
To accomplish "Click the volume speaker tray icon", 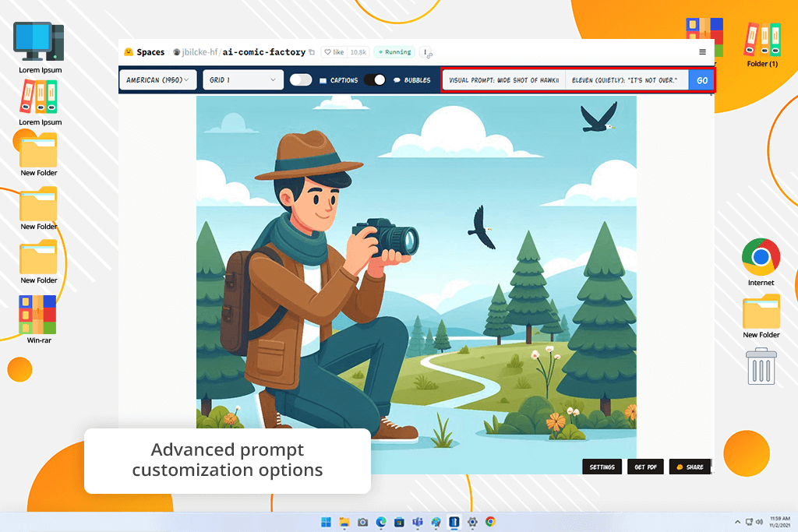I will point(759,522).
